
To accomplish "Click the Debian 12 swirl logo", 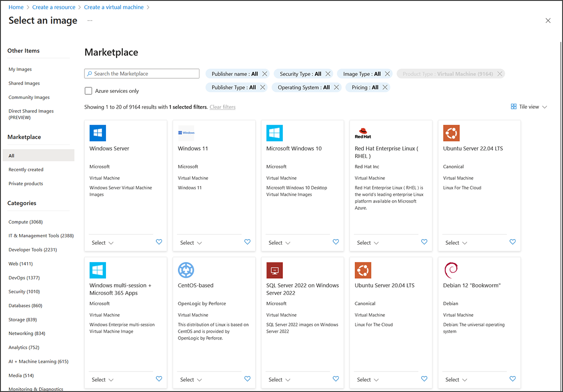I will tap(450, 270).
